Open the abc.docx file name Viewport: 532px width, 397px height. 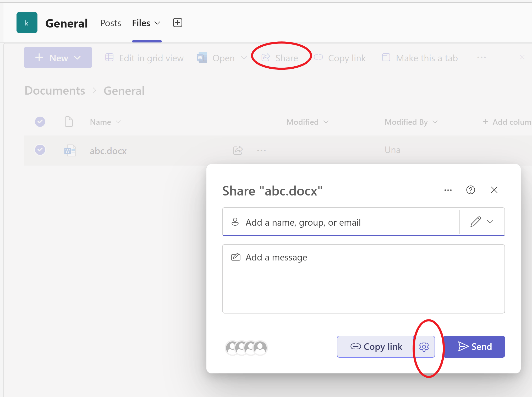(108, 151)
